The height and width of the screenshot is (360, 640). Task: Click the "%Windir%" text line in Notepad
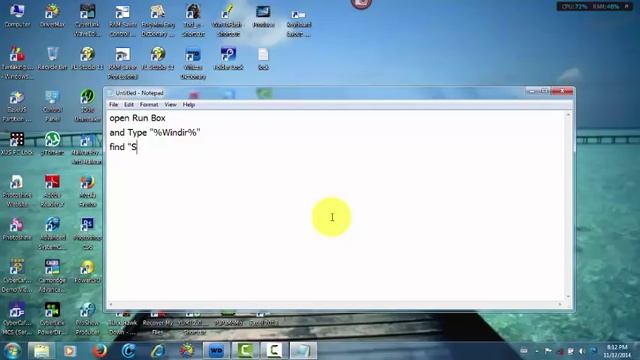155,133
